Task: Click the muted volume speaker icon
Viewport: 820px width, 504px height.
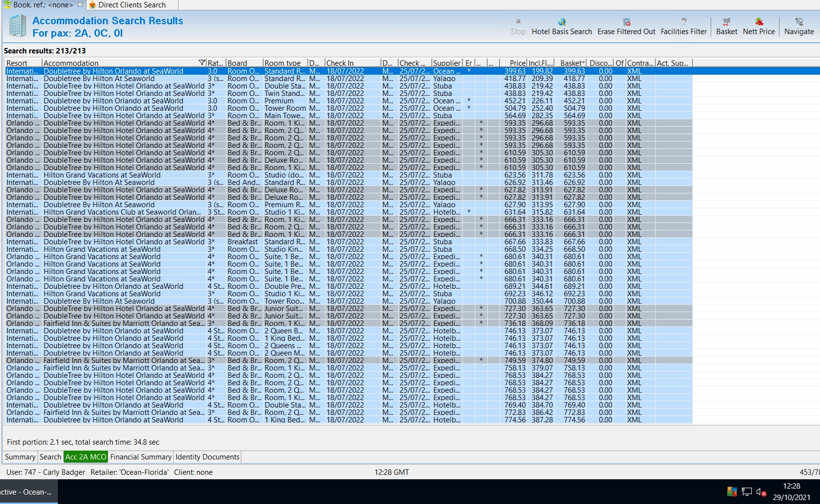Action: point(761,492)
